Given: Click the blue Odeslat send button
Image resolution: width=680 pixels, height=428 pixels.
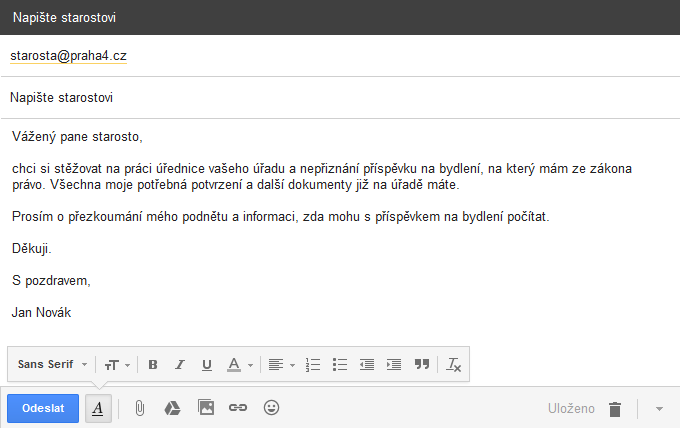Looking at the screenshot, I should tap(43, 408).
